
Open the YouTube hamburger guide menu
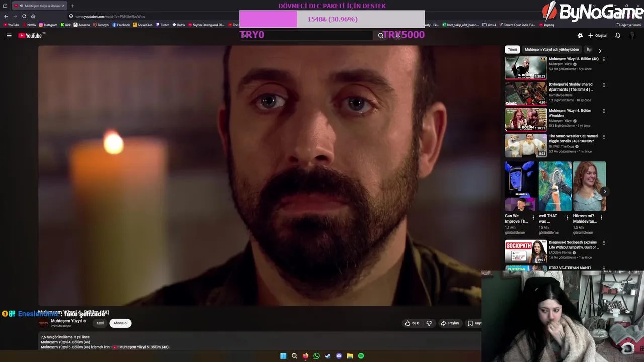(9, 35)
